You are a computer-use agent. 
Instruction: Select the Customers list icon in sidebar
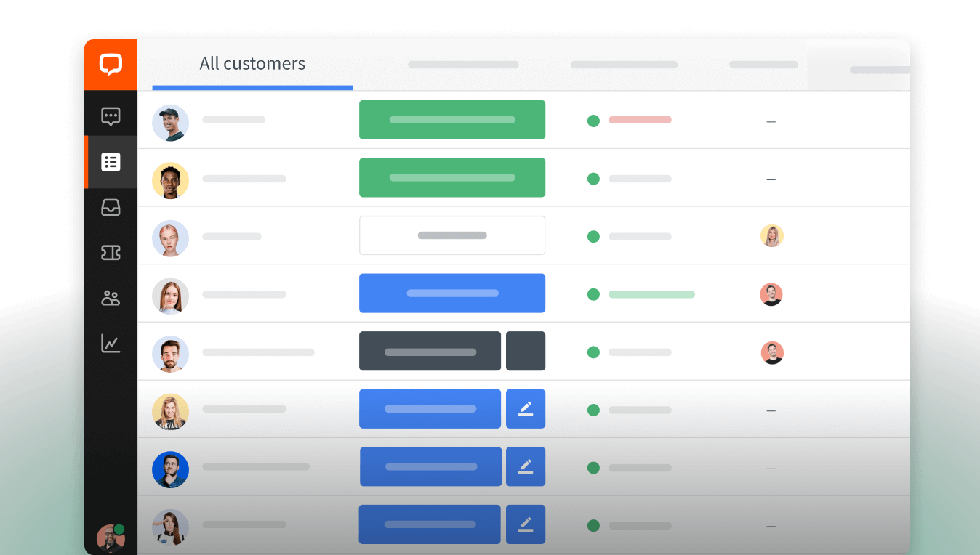coord(111,162)
